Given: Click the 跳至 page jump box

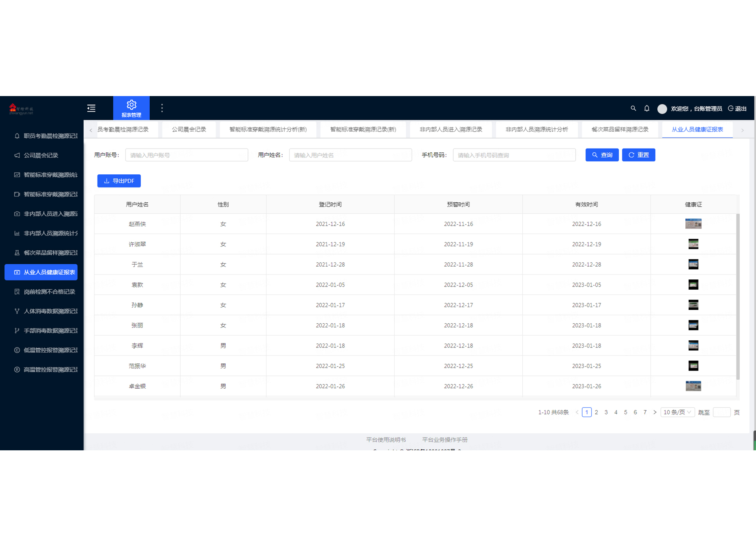Looking at the screenshot, I should pos(721,412).
